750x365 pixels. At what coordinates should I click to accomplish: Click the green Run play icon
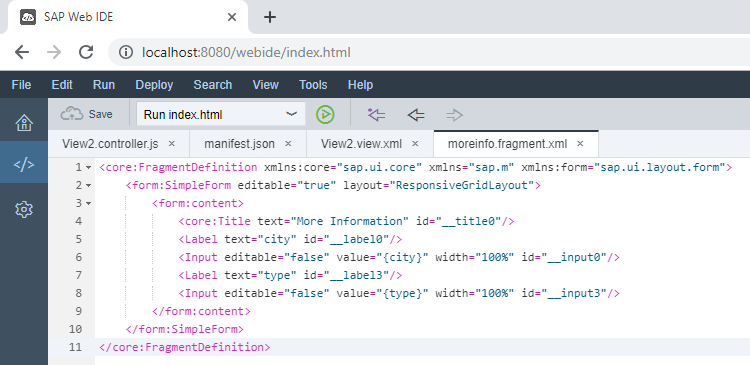coord(325,115)
